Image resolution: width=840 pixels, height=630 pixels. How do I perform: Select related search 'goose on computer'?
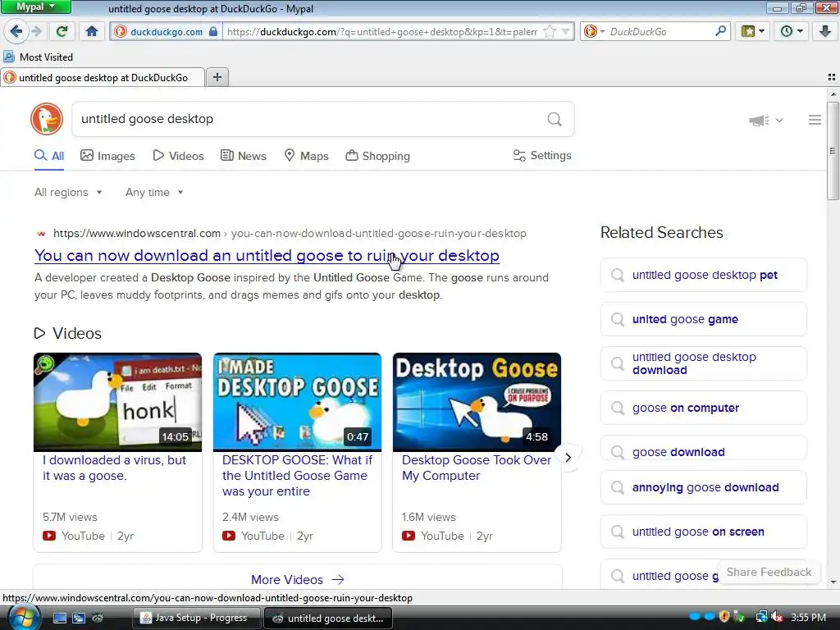[x=703, y=408]
